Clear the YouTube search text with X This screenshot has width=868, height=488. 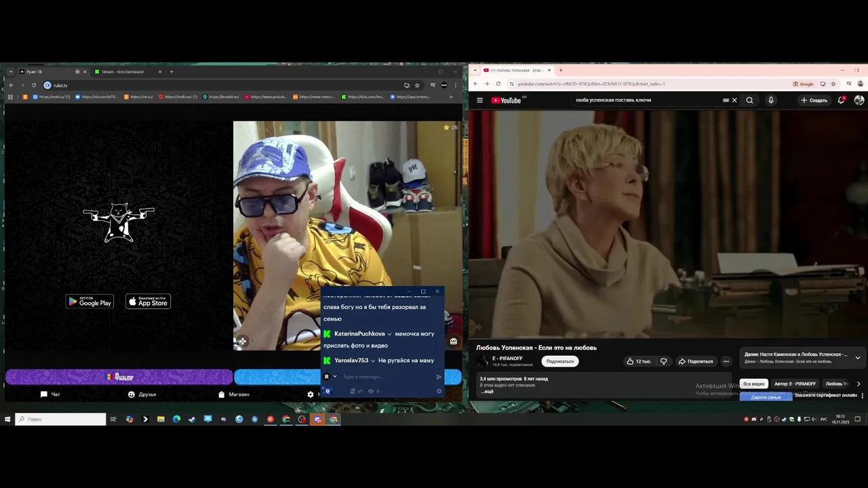pyautogui.click(x=734, y=100)
